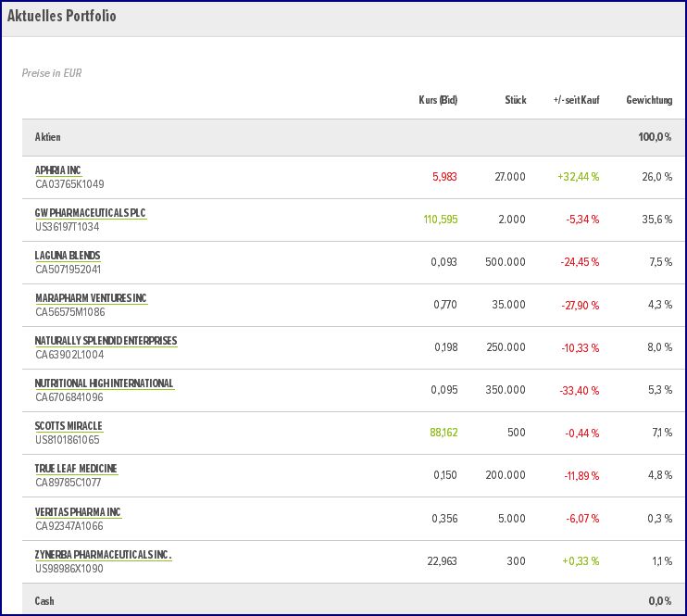
Task: Click the LAGUNA BLENDS stock name
Action: coord(68,256)
